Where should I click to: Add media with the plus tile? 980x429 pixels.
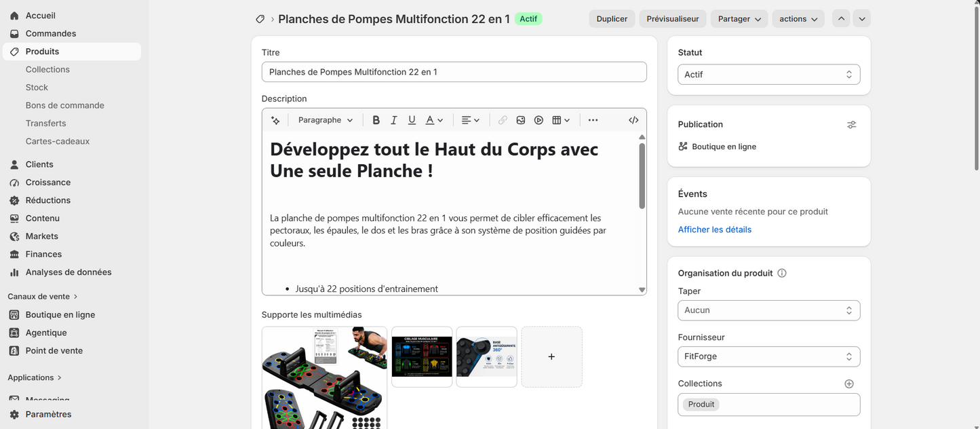[551, 357]
